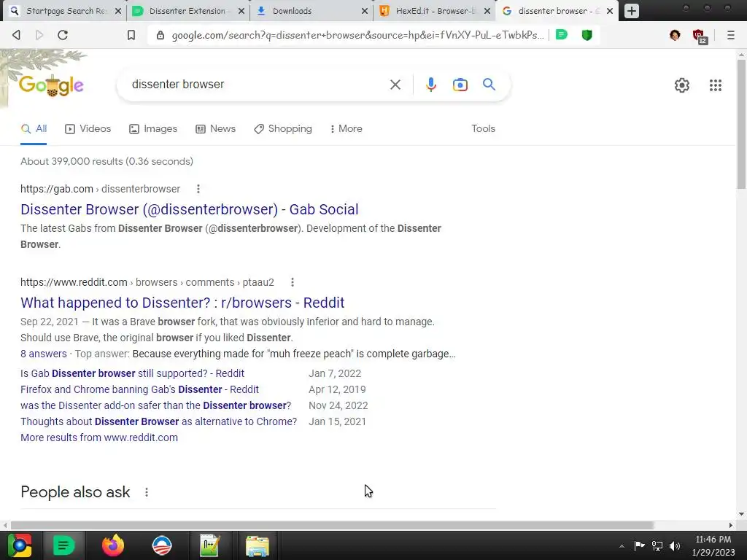
Task: Open the 8 answers link
Action: pos(43,354)
